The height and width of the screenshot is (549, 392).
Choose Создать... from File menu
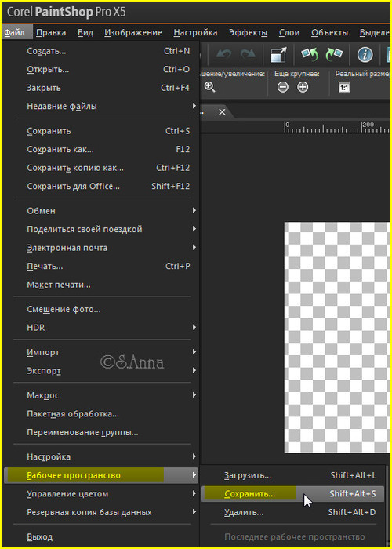coord(101,51)
